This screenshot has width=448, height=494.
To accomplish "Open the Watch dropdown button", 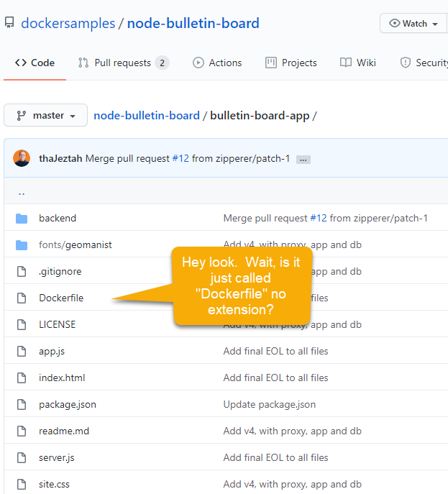I will tap(413, 23).
